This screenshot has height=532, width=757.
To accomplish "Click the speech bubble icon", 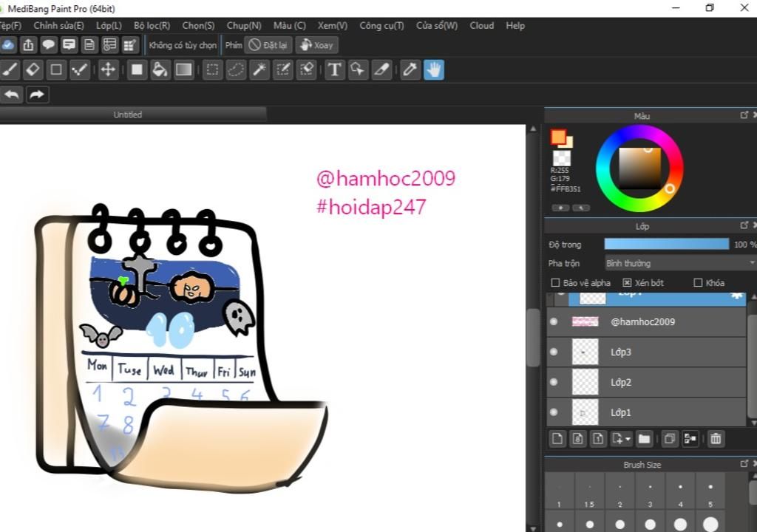I will click(x=48, y=45).
